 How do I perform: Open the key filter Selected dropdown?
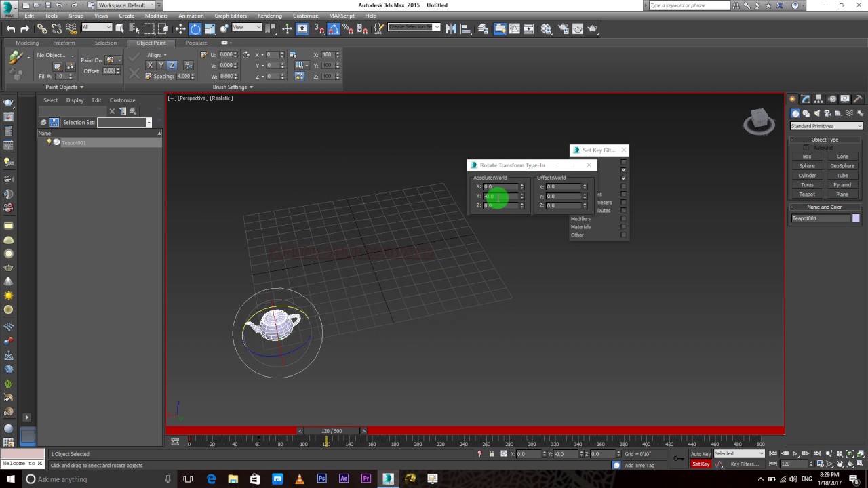click(x=739, y=454)
